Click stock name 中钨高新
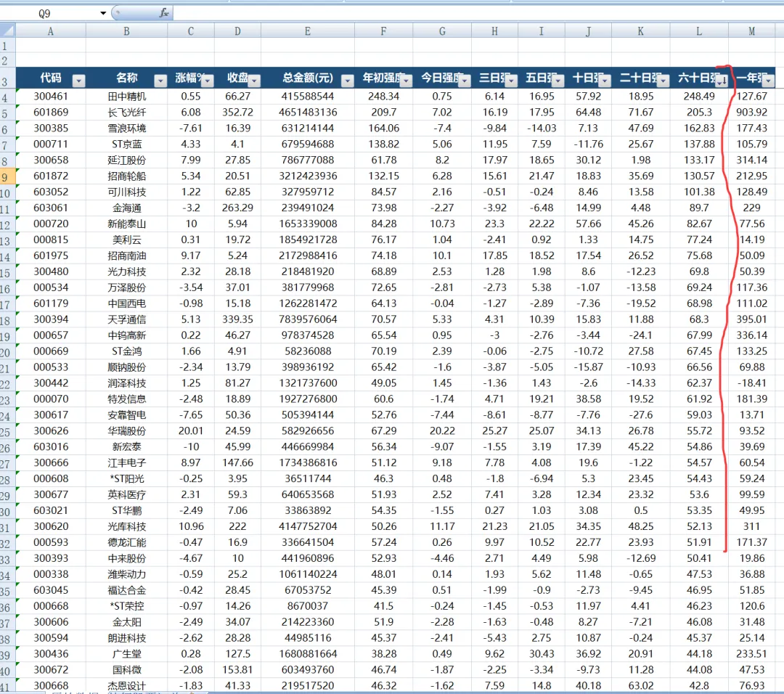Image resolution: width=784 pixels, height=694 pixels. click(x=126, y=335)
